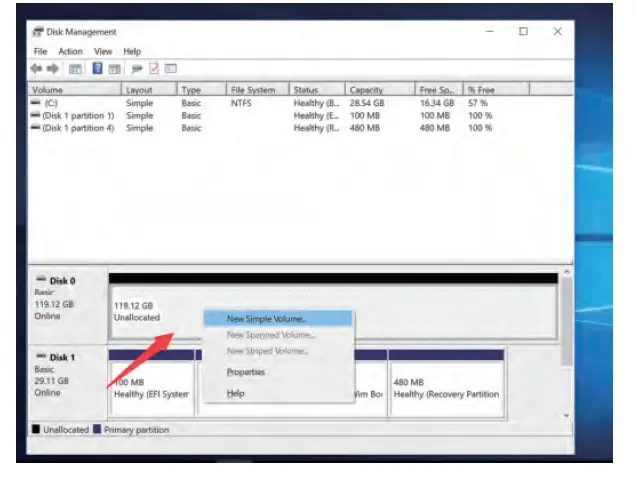Click greyed New Spanned Volume entry
The image size is (635, 477).
click(271, 335)
